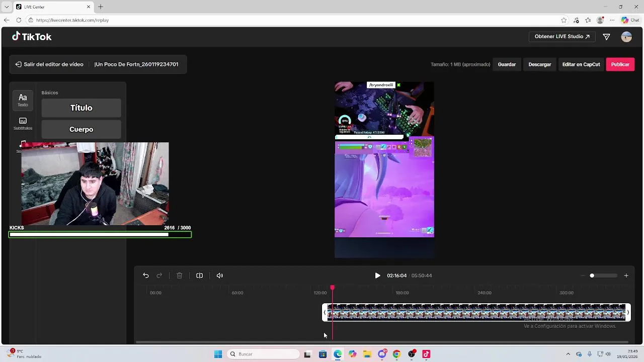Click the 240:00 mark on timeline ruler
The image size is (644, 362).
[x=485, y=293]
